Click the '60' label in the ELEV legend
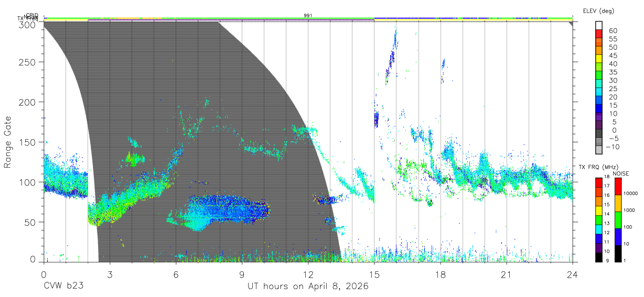Screen dimensions: 644x297 tap(612, 30)
